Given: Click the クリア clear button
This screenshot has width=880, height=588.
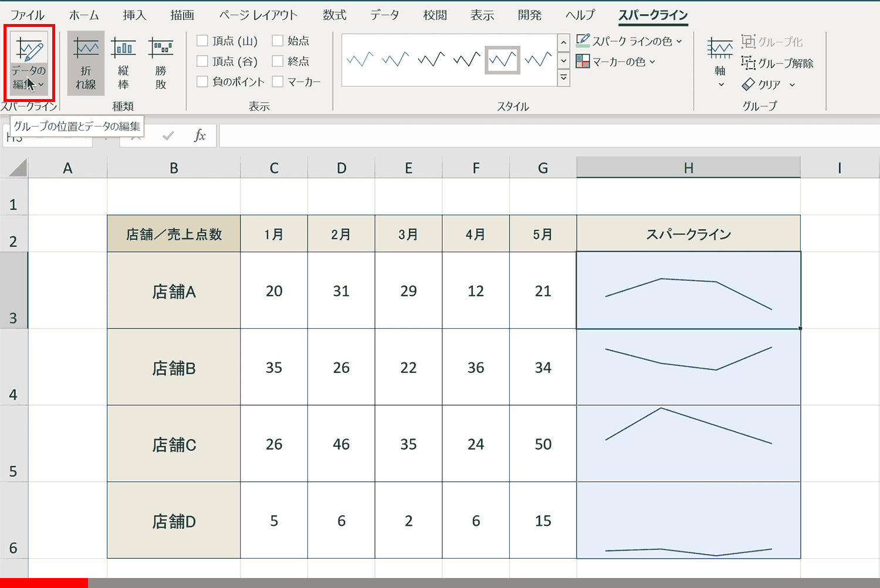Looking at the screenshot, I should coord(761,85).
